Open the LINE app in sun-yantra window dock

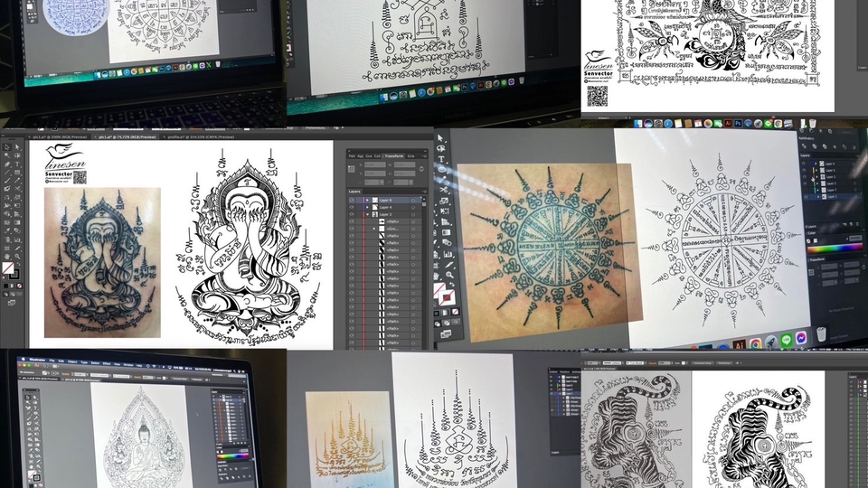tap(786, 341)
